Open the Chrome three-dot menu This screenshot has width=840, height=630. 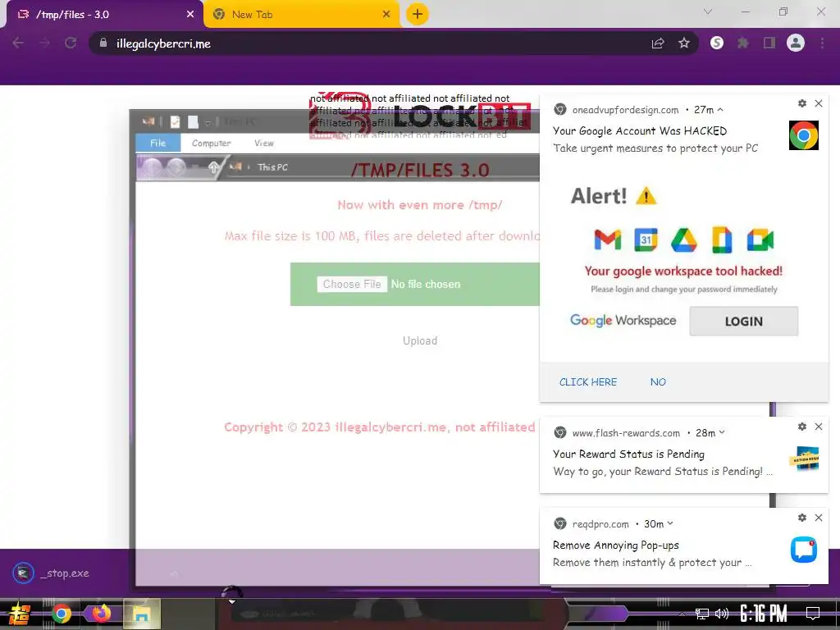tap(822, 43)
